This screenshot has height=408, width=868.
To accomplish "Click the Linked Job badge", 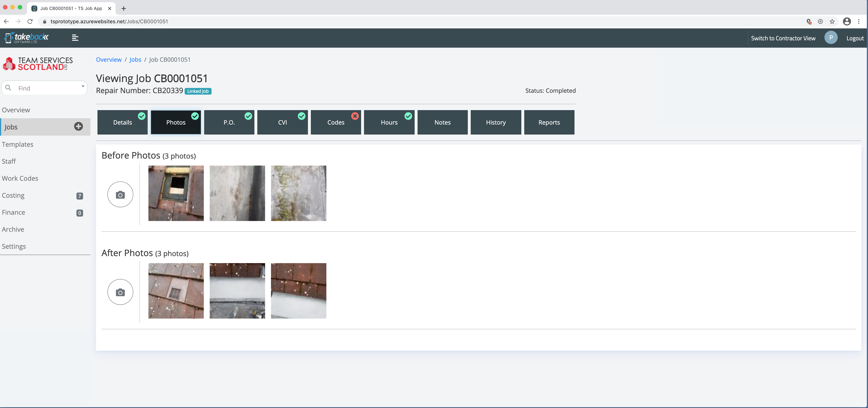I will tap(198, 91).
